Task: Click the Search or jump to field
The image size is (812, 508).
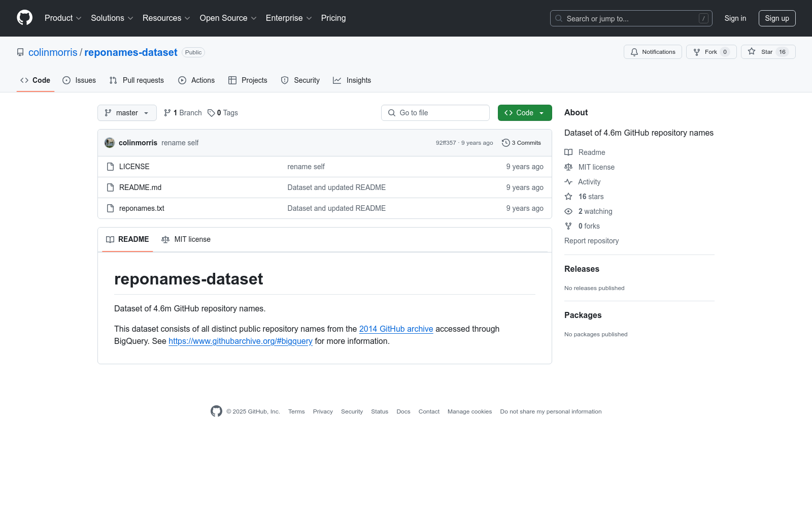Action: point(631,18)
